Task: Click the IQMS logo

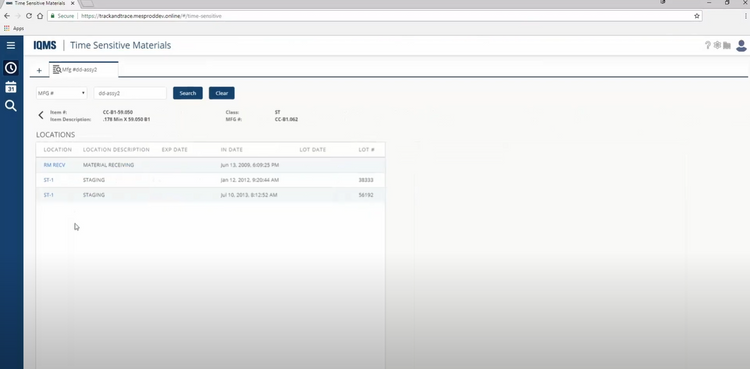Action: click(44, 45)
